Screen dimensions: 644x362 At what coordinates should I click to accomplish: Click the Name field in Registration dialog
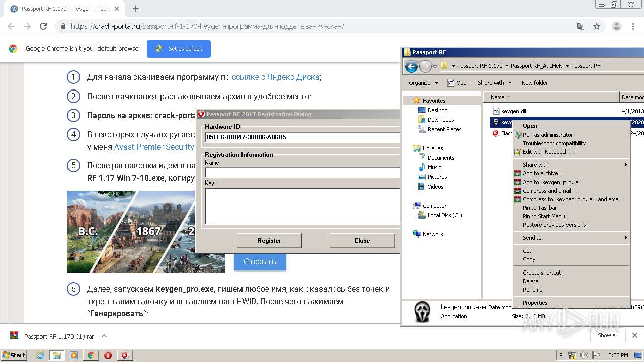point(303,172)
